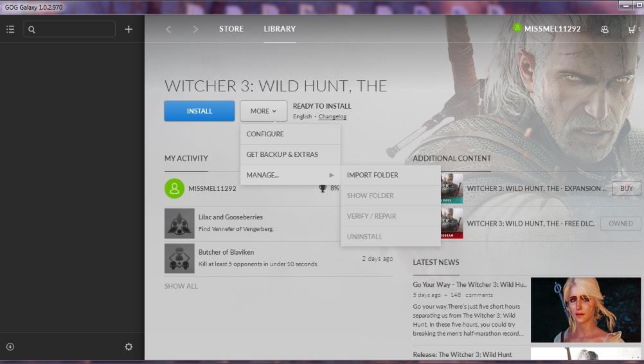This screenshot has height=364, width=644.
Task: Choose UNINSTALL in submenu
Action: [391, 237]
